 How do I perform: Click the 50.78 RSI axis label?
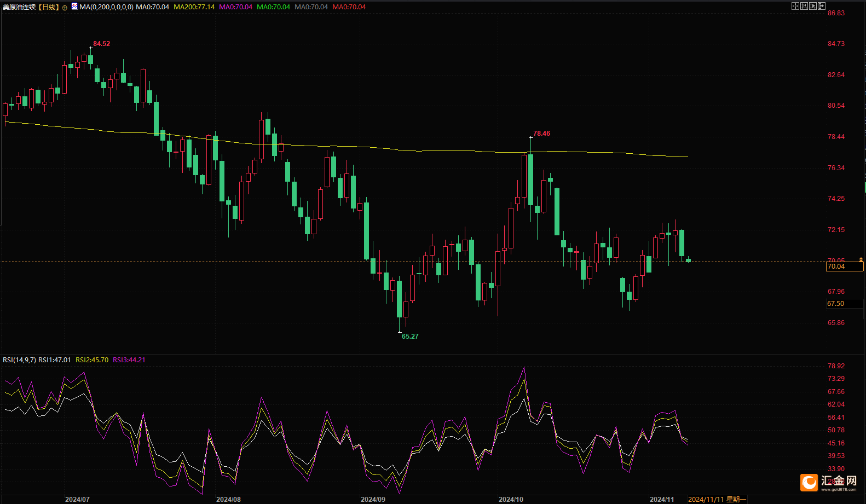(x=836, y=430)
